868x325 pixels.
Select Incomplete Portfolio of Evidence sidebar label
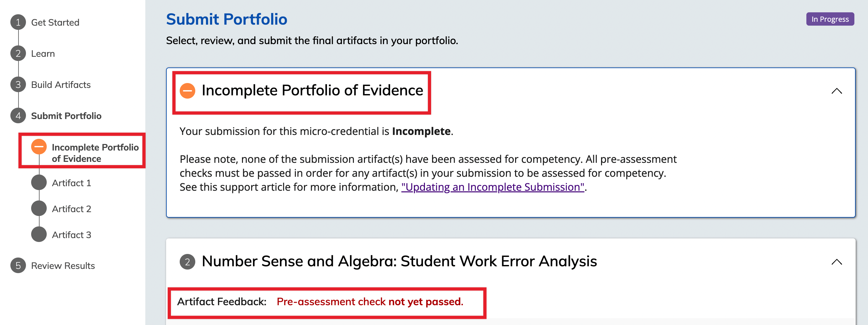coord(95,153)
